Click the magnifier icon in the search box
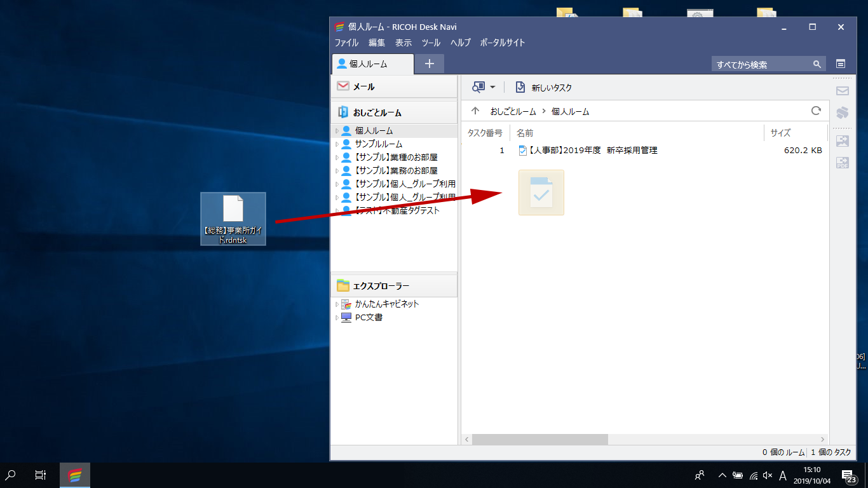The height and width of the screenshot is (488, 868). pos(817,64)
